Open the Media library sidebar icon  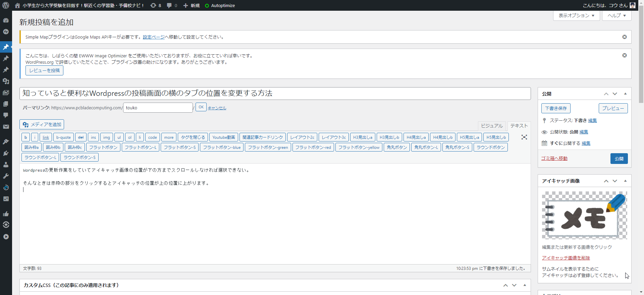(x=6, y=81)
